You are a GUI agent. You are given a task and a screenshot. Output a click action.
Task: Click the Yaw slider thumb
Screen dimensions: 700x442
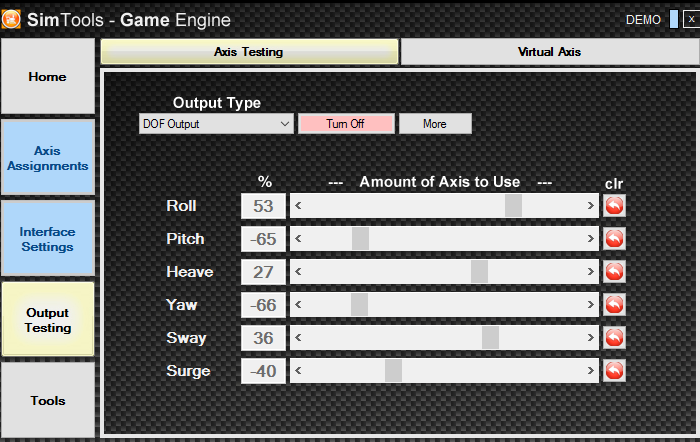pyautogui.click(x=359, y=305)
